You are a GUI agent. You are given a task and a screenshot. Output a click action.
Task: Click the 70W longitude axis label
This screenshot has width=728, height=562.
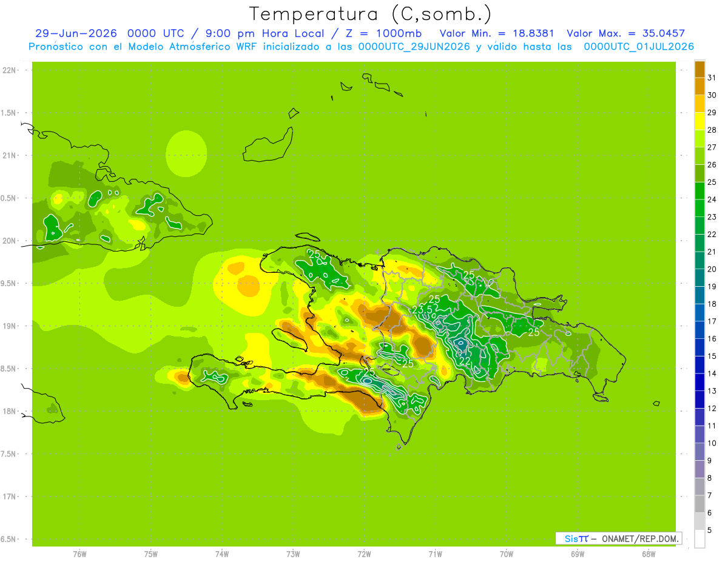(x=507, y=554)
